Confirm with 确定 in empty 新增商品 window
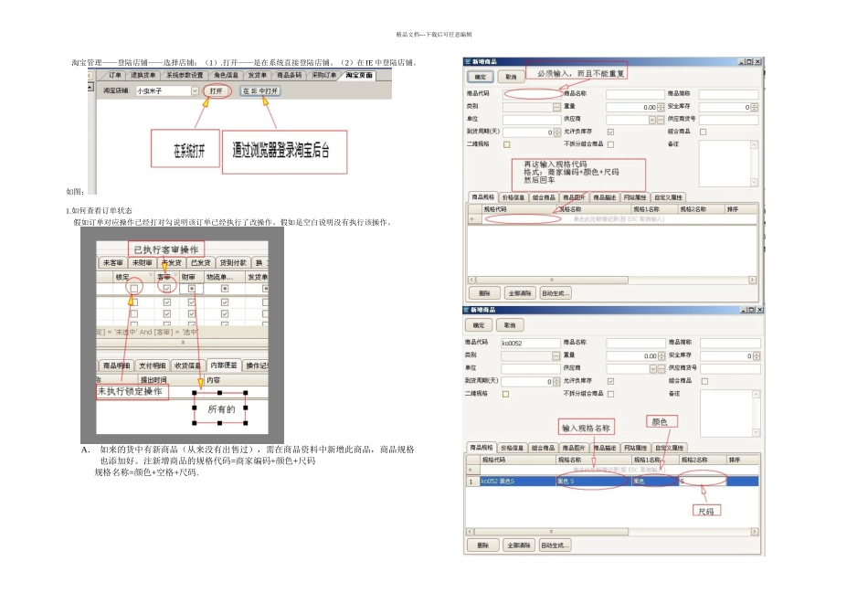The width and height of the screenshot is (868, 614). coord(480,77)
